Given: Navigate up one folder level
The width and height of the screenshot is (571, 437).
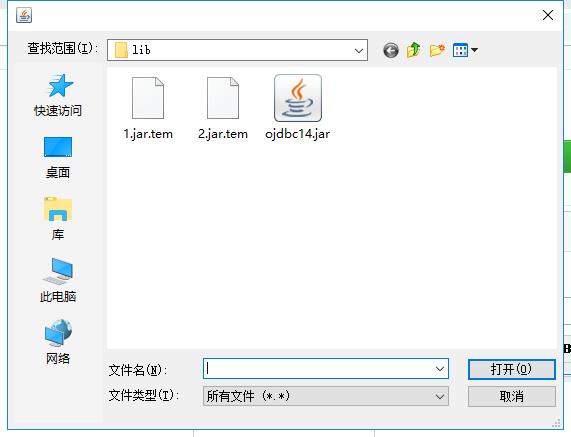Looking at the screenshot, I should pos(414,50).
